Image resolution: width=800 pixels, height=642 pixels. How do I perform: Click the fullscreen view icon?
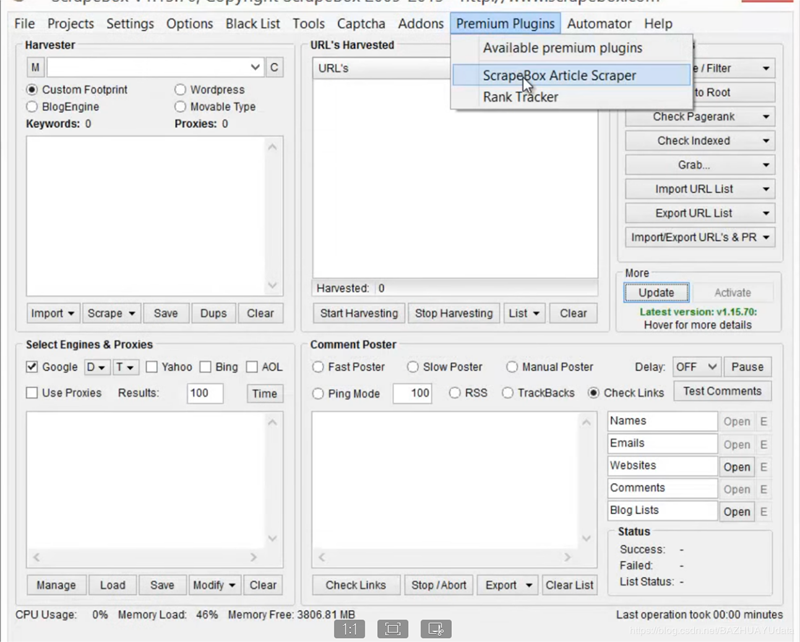pos(393,629)
